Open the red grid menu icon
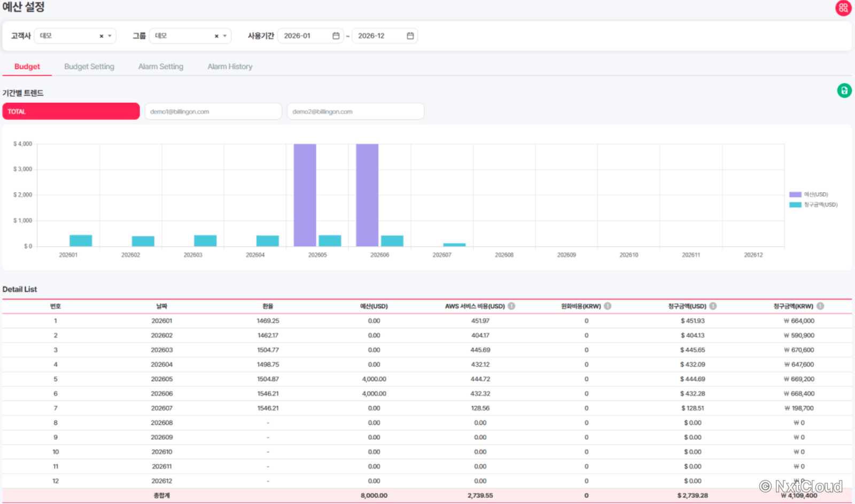Image resolution: width=855 pixels, height=504 pixels. pyautogui.click(x=843, y=8)
